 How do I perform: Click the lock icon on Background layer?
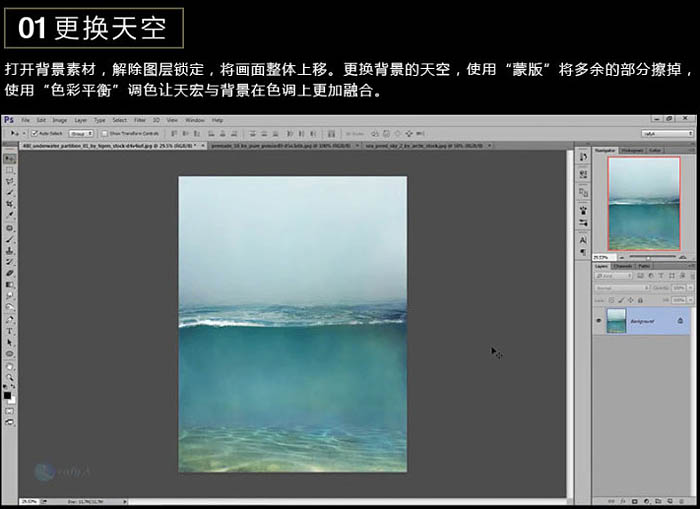(x=680, y=321)
